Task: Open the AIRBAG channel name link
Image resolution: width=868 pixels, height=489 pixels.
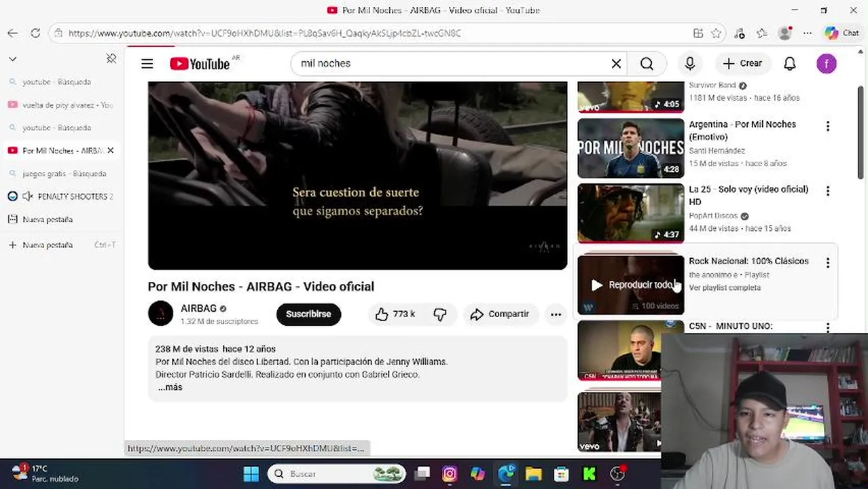Action: tap(198, 308)
